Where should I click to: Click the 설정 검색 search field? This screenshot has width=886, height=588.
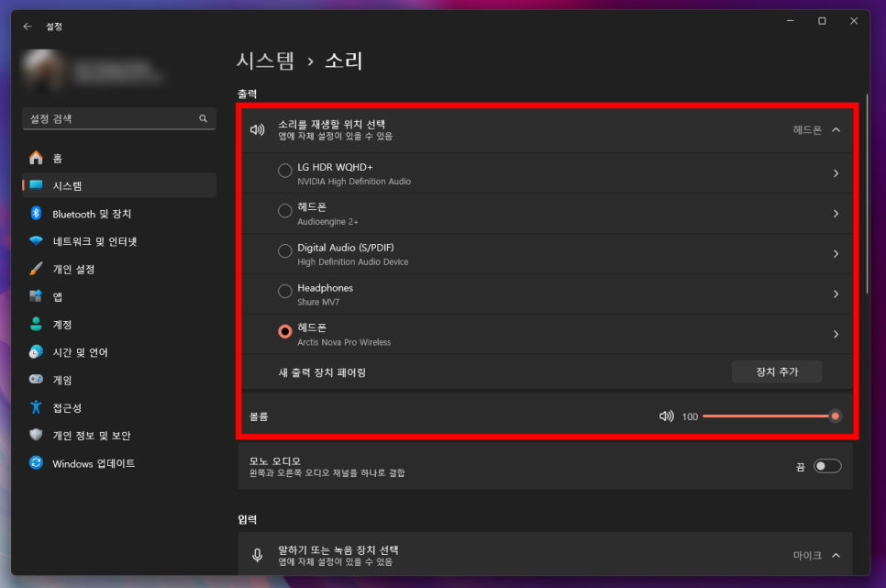pyautogui.click(x=119, y=118)
